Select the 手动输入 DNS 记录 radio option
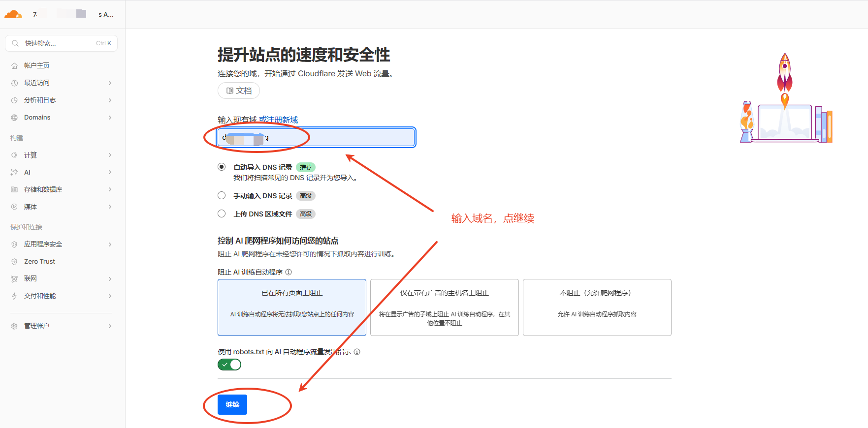The width and height of the screenshot is (868, 428). point(222,195)
